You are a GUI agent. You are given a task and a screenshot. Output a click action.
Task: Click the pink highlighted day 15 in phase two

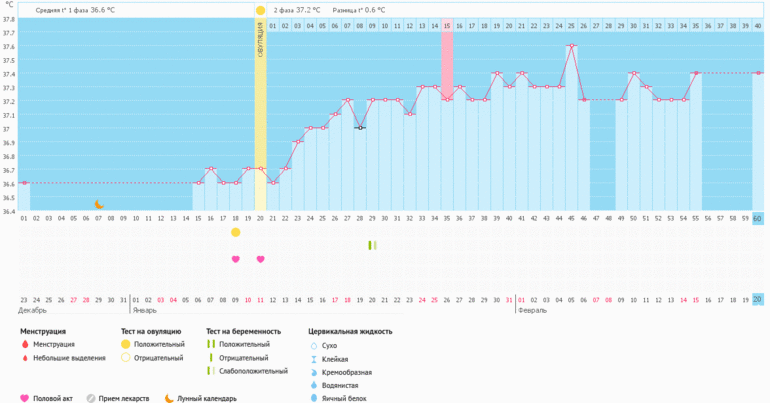[447, 26]
